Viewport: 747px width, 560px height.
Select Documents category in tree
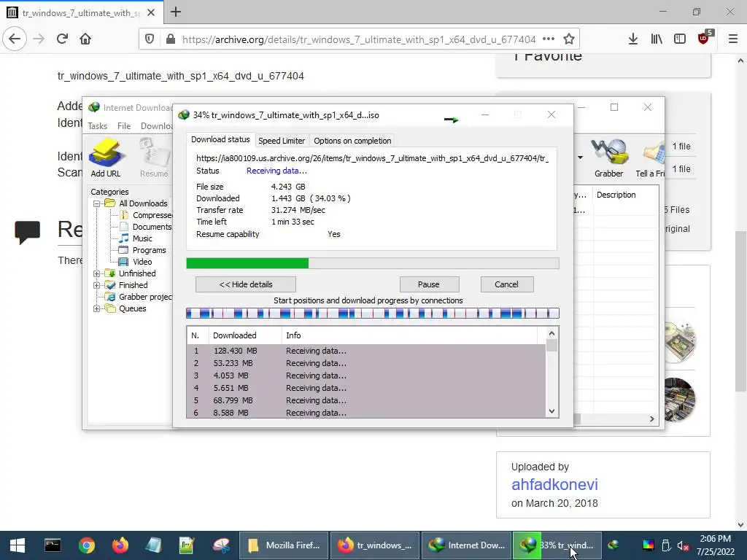146,227
